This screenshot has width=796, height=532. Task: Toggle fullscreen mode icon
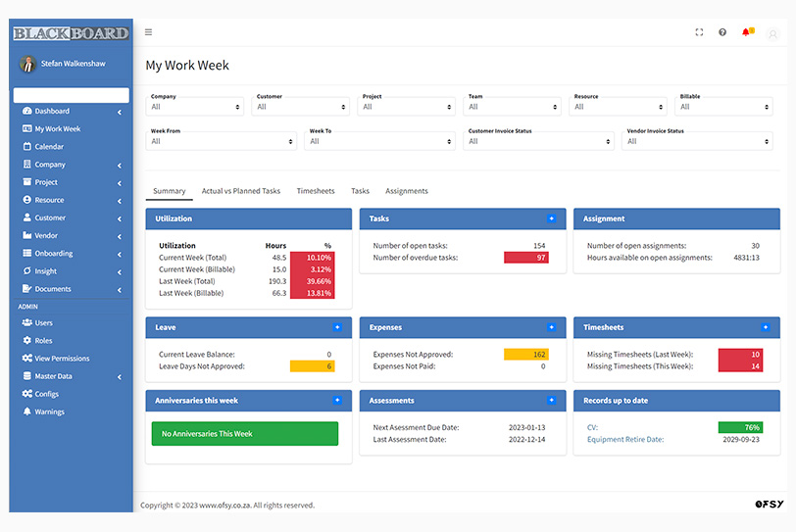pos(699,32)
